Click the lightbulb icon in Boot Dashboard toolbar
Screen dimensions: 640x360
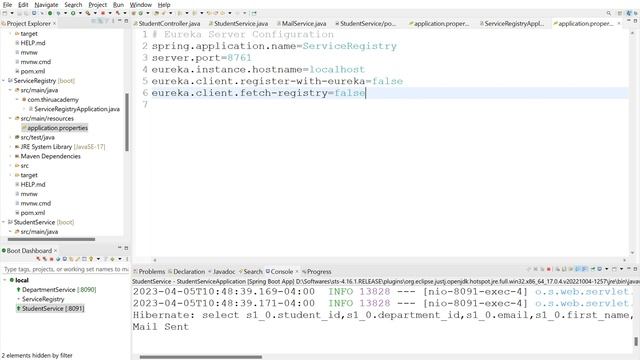tap(91, 259)
